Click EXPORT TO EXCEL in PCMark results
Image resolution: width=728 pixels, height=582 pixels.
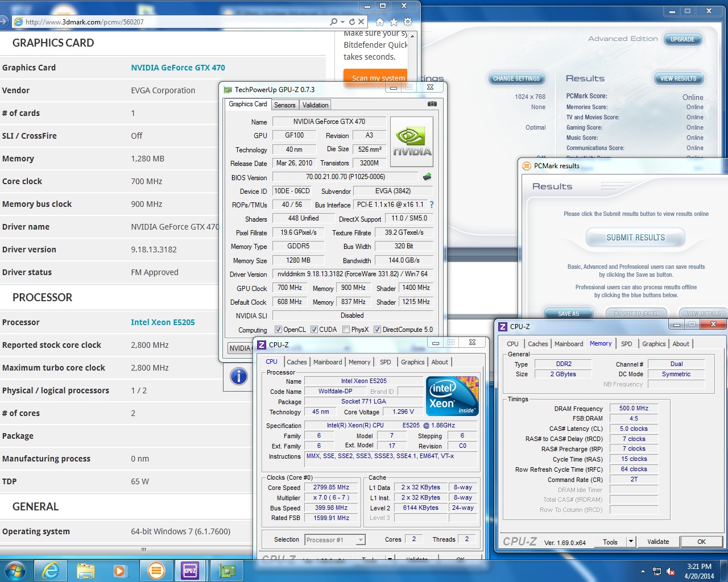636,314
